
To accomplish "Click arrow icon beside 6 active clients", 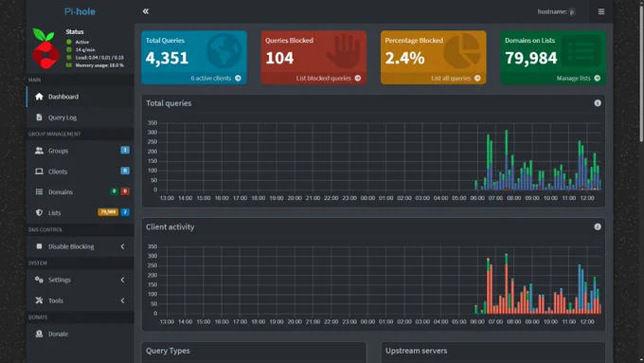I will [238, 78].
